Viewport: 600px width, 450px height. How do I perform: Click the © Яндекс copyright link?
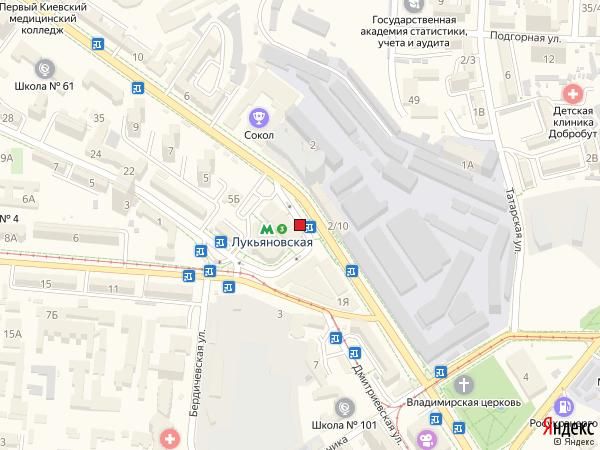[576, 441]
